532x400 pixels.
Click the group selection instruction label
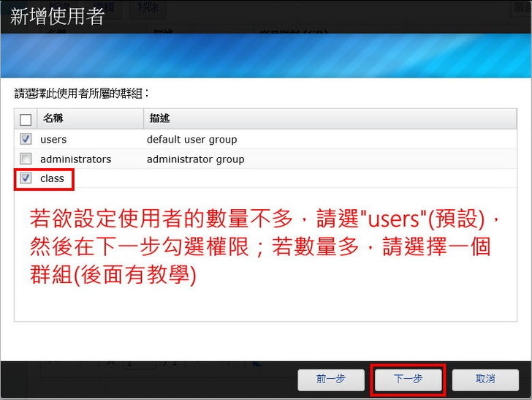[x=82, y=94]
